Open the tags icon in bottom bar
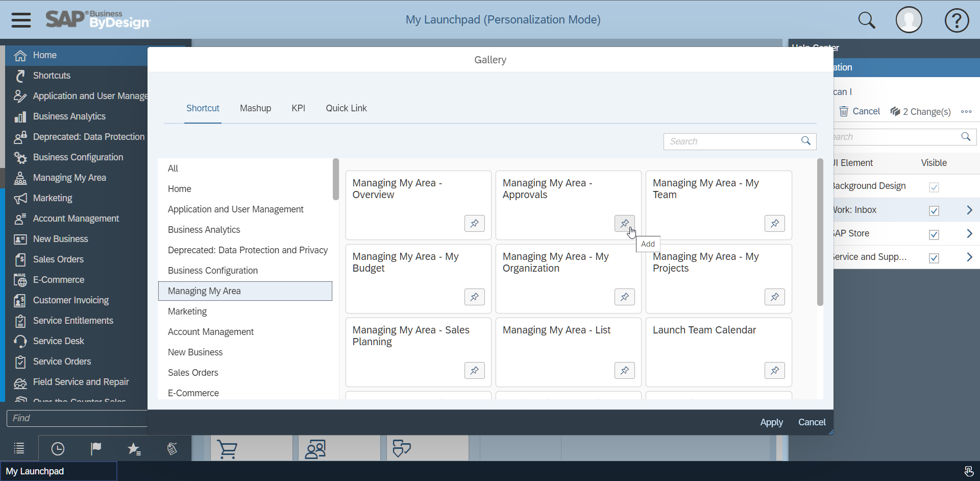This screenshot has width=980, height=481. [172, 448]
